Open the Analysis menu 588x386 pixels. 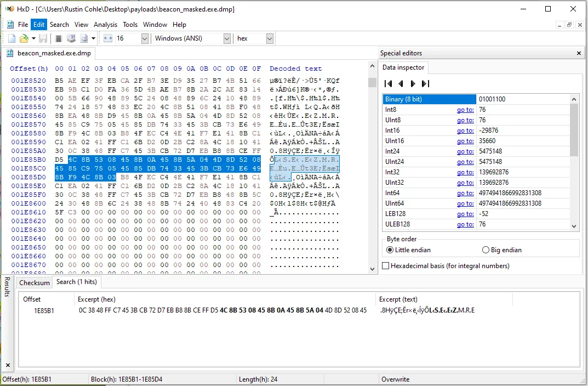pos(105,25)
